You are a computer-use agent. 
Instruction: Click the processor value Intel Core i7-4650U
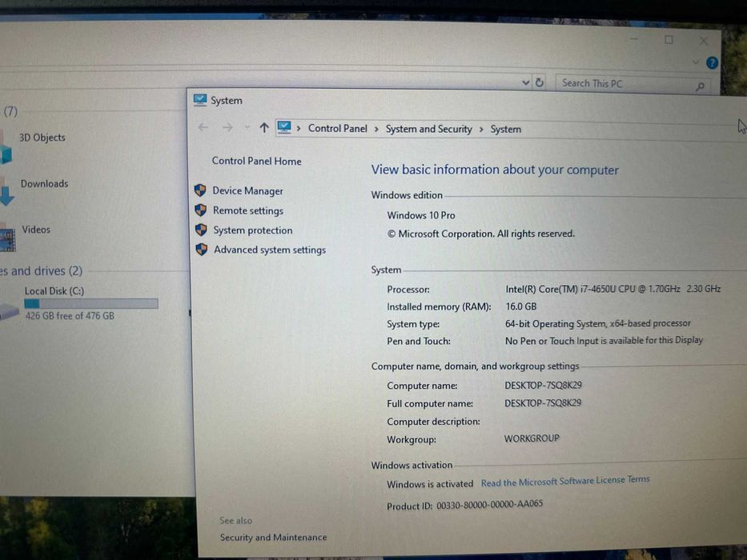point(612,289)
